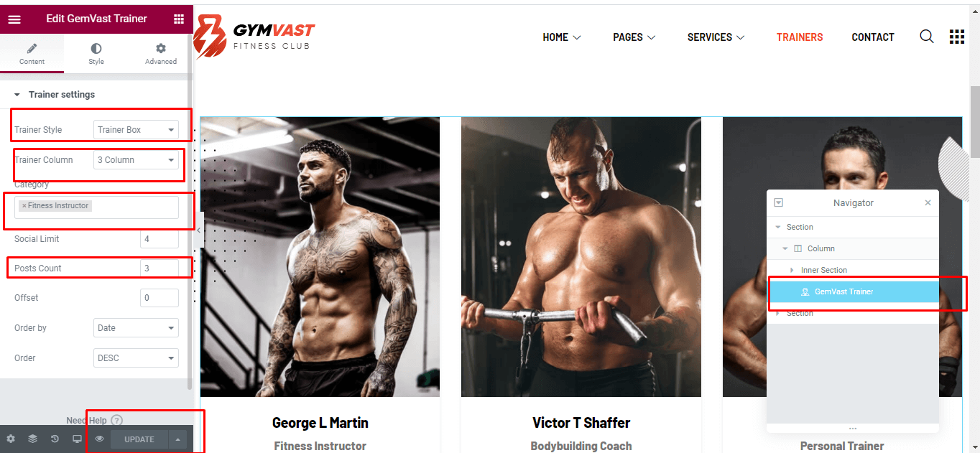Image resolution: width=980 pixels, height=453 pixels.
Task: Open the Trainer Style dropdown
Action: click(136, 130)
